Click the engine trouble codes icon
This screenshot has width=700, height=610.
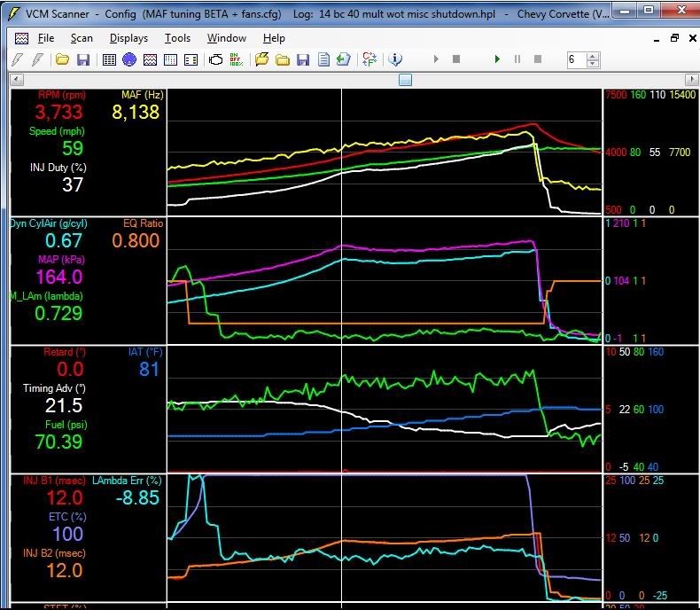tap(216, 59)
